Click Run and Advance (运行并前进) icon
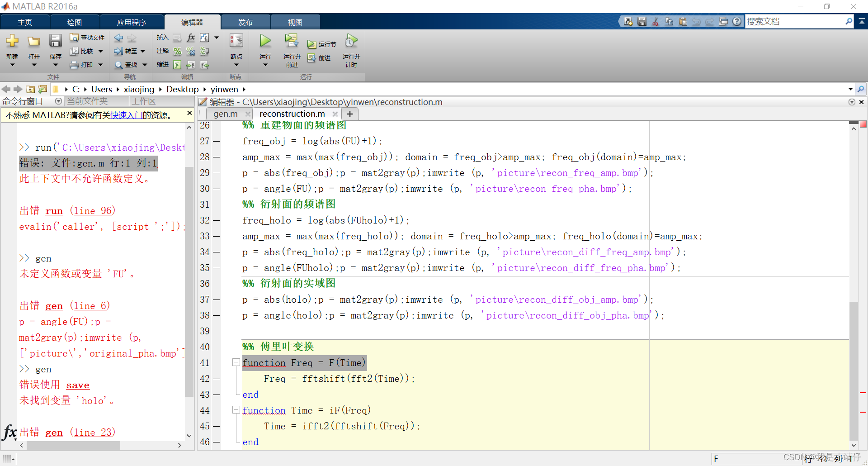868x466 pixels. click(x=292, y=41)
